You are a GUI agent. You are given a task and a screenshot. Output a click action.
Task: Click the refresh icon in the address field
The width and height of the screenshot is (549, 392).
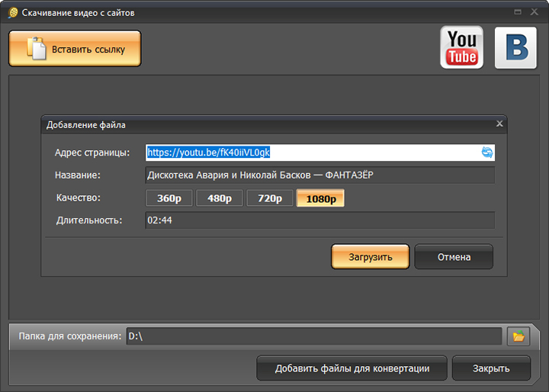(x=487, y=153)
